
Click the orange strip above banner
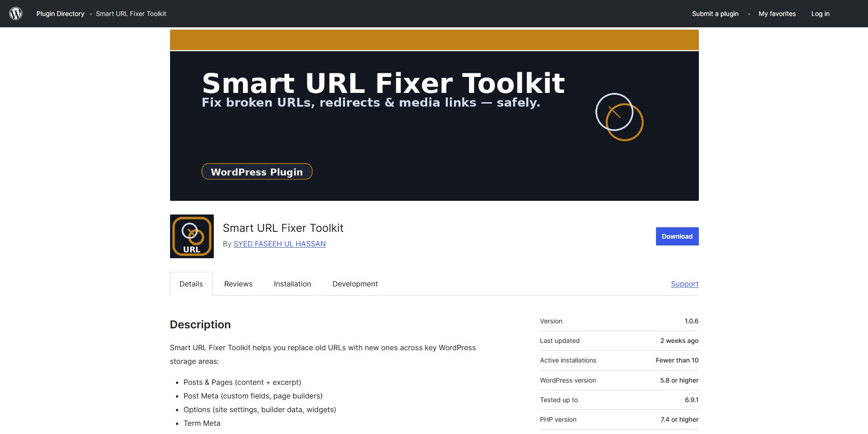(x=434, y=40)
